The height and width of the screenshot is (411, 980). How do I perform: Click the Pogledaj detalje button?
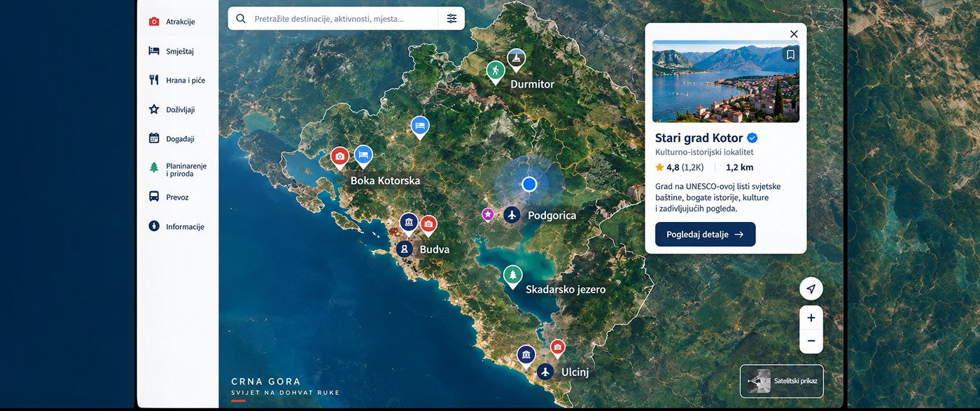coord(705,235)
